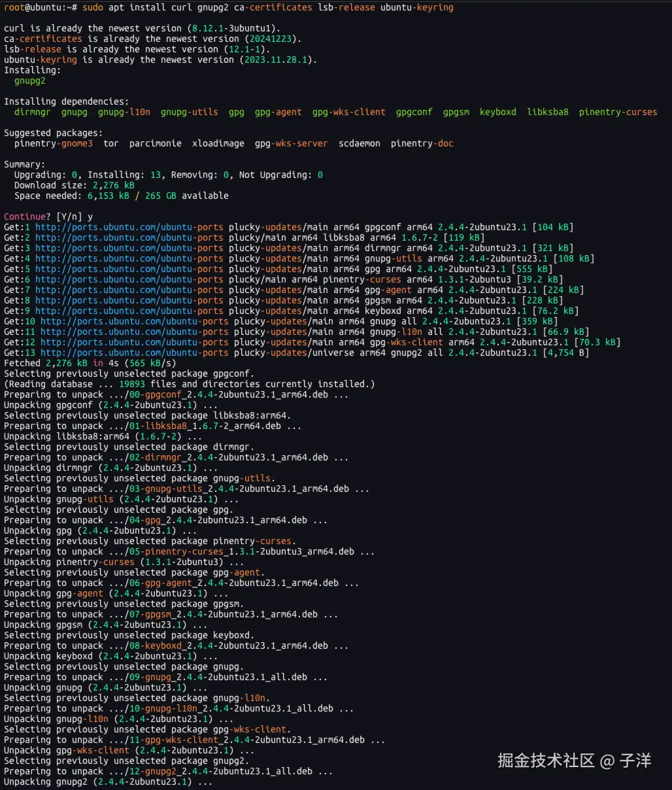
Task: Click 'Preparing to unpack .../11-gpg-wks-client' line
Action: click(195, 740)
